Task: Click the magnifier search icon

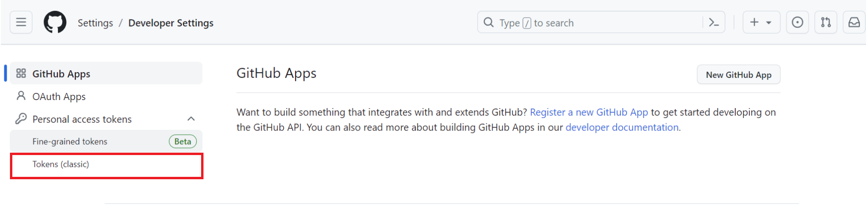Action: coord(489,22)
